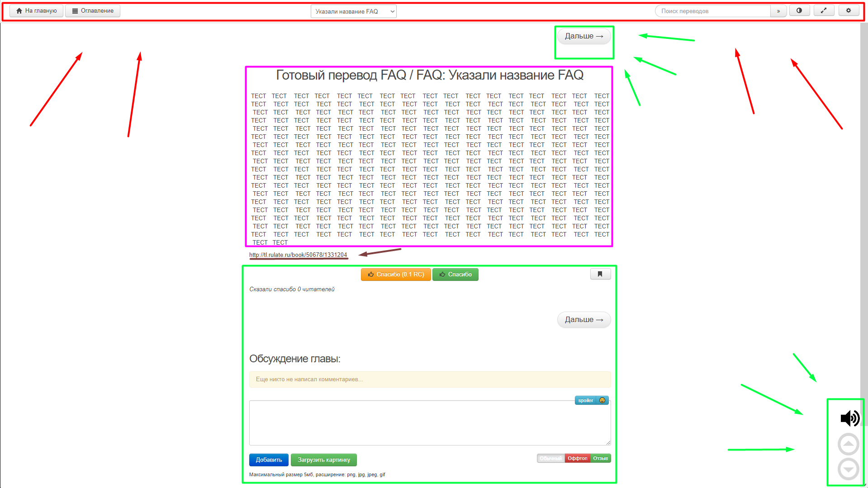Screen dimensions: 868x488
Task: Open the chapter dropdown Указали название FAQ
Action: coord(353,11)
